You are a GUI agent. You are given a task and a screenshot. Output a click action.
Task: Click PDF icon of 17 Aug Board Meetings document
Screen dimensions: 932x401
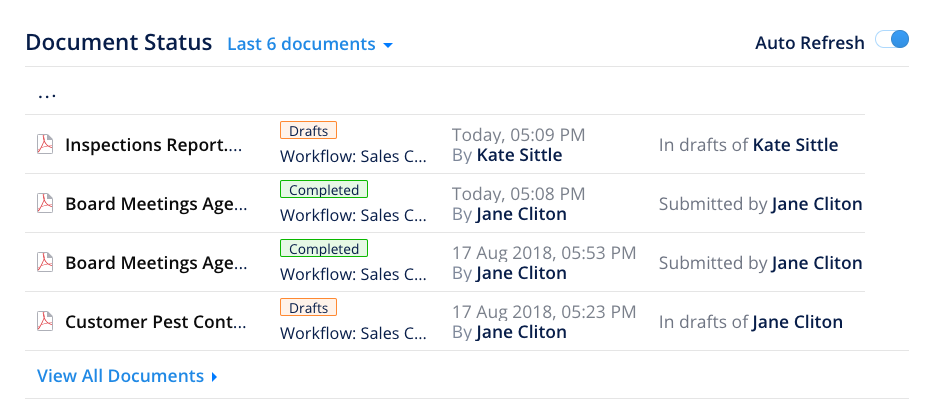point(45,263)
